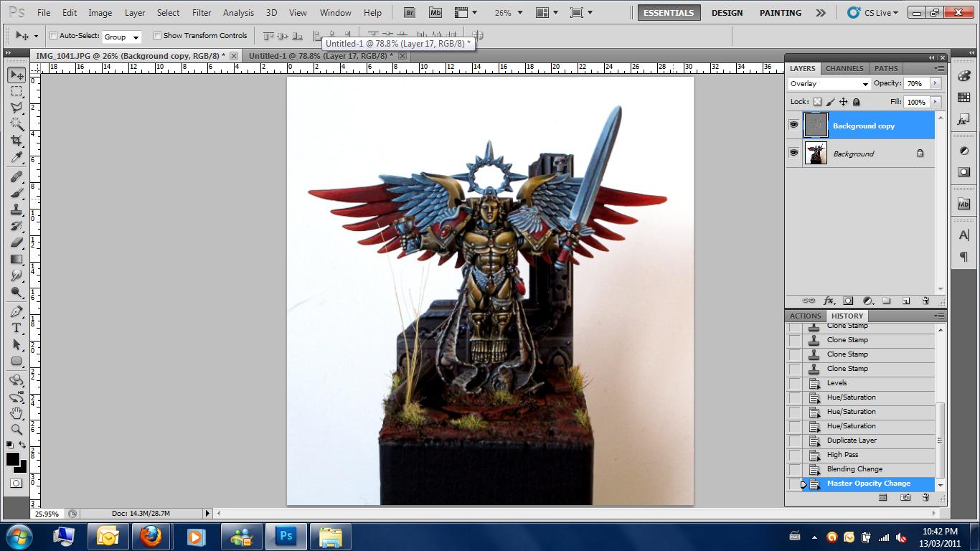
Task: Open the Swatches panel icon in dock
Action: (963, 98)
